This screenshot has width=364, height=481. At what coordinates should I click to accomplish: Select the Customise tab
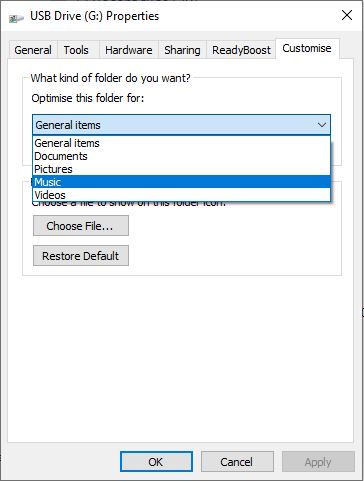307,48
